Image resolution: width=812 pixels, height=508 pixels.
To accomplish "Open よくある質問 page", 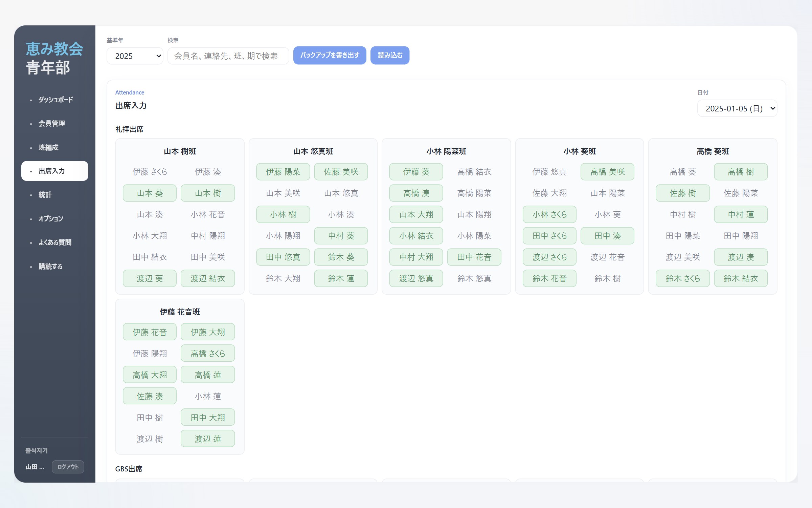I will [x=55, y=242].
